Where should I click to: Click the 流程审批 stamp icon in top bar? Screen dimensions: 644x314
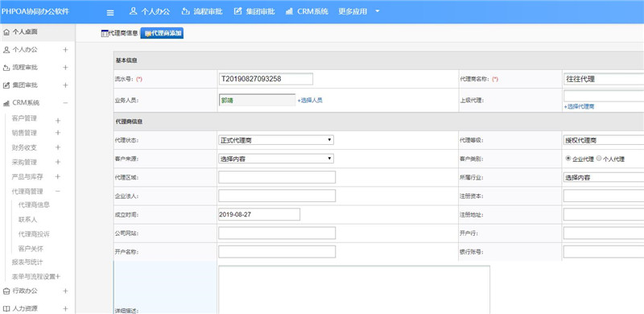click(185, 11)
